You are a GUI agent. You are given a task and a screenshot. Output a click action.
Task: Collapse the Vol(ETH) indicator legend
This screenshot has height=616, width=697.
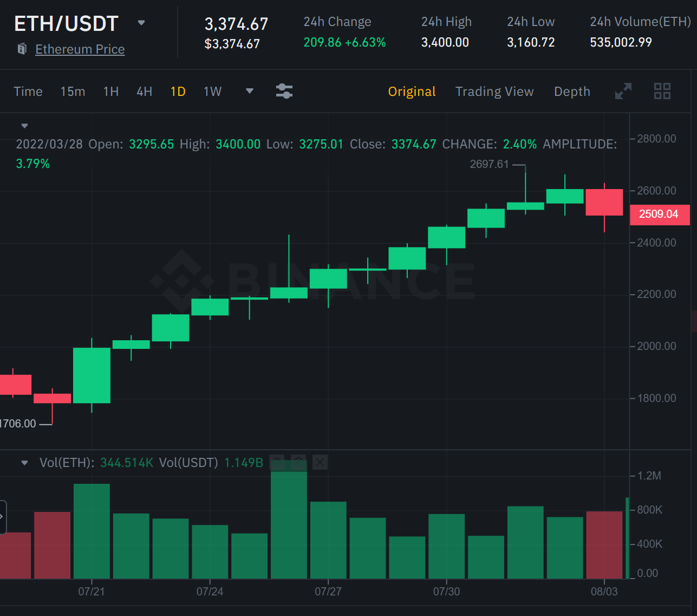pyautogui.click(x=24, y=463)
